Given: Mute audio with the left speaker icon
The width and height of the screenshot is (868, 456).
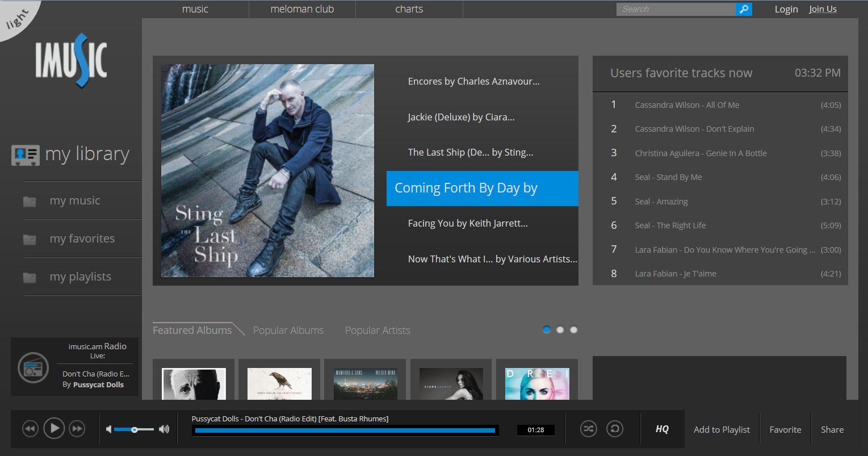Looking at the screenshot, I should tap(110, 429).
